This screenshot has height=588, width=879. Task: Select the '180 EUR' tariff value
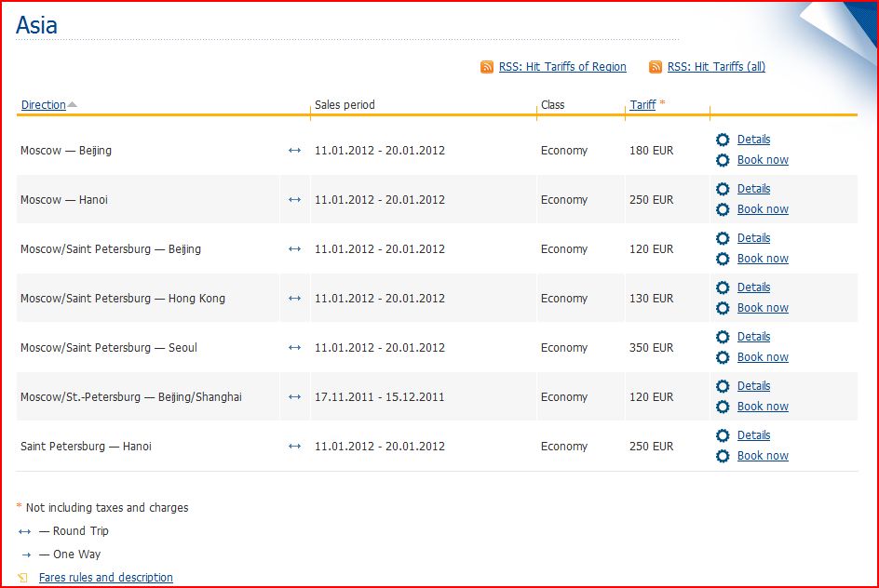pyautogui.click(x=652, y=151)
